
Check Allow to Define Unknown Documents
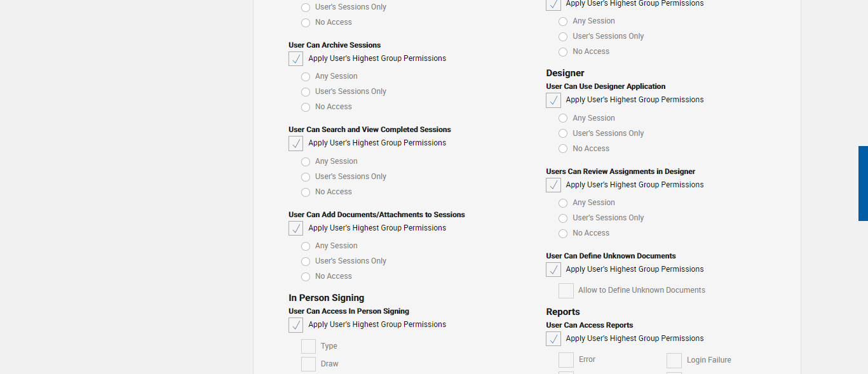point(566,291)
